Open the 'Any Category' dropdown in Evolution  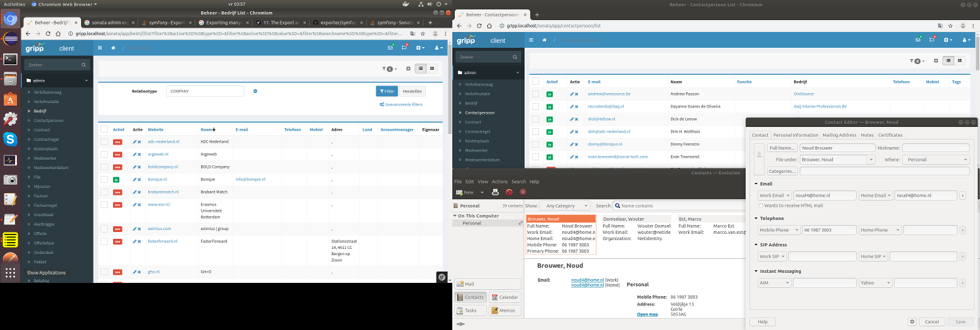(x=565, y=206)
